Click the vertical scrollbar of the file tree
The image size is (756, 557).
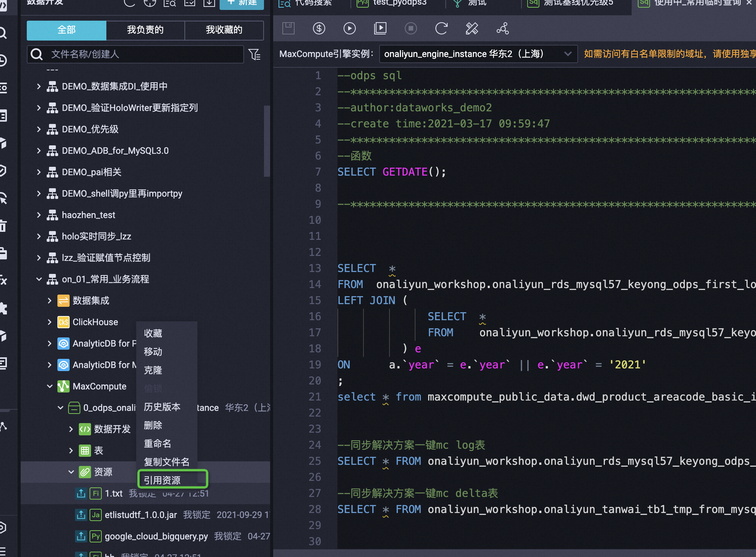click(x=267, y=141)
